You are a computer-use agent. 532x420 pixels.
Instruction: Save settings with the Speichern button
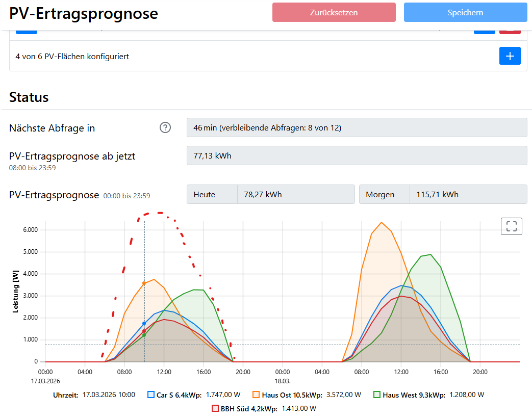coord(465,12)
